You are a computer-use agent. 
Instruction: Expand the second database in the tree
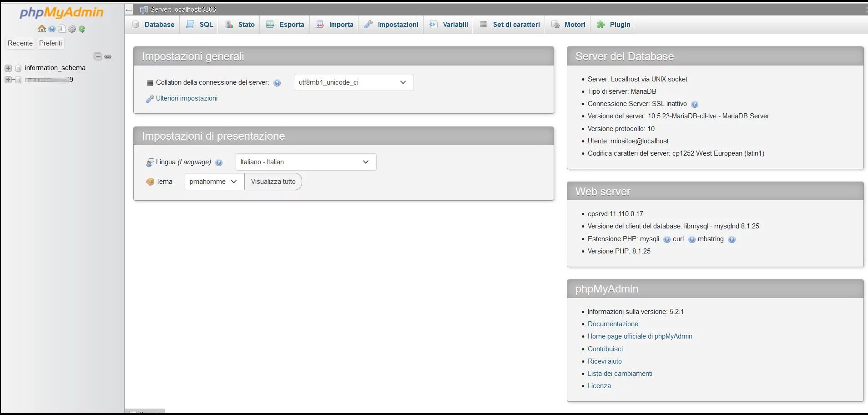[8, 79]
